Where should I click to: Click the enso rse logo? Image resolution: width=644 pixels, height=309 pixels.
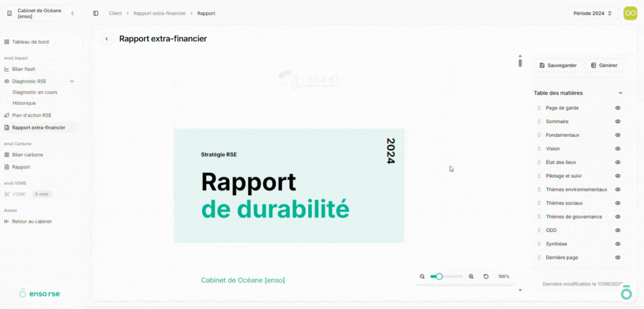[x=40, y=293]
